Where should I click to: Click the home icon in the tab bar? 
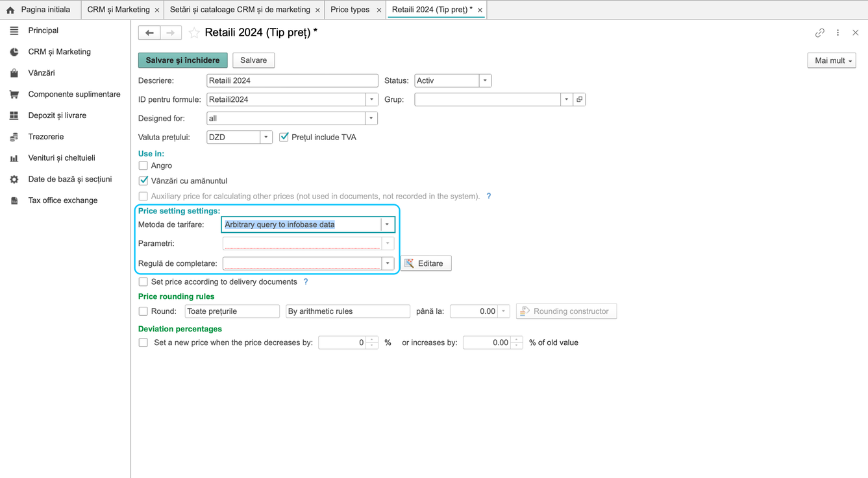(x=10, y=10)
